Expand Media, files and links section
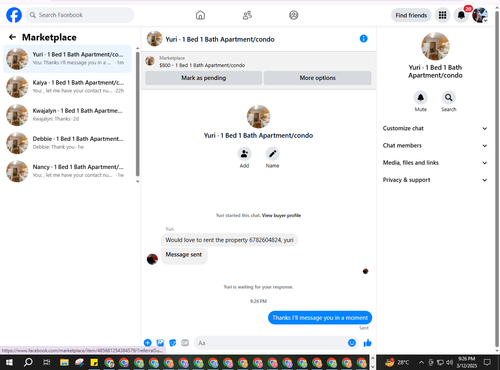Screen dimensions: 500x370 pos(435,163)
